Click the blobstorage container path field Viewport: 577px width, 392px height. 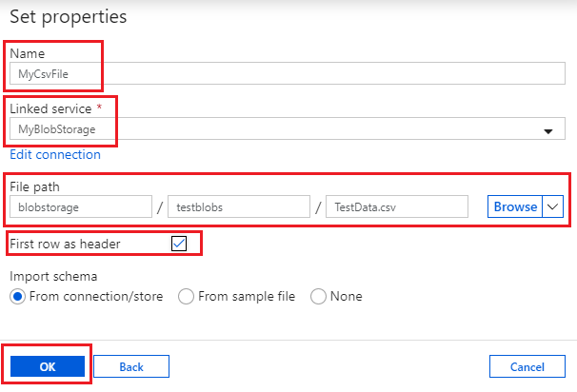[x=81, y=206]
